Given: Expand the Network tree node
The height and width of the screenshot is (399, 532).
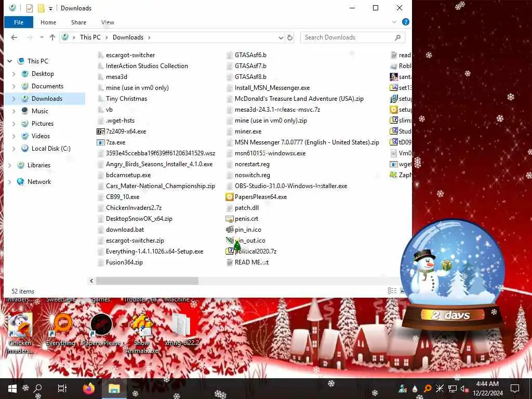Looking at the screenshot, I should pos(10,182).
